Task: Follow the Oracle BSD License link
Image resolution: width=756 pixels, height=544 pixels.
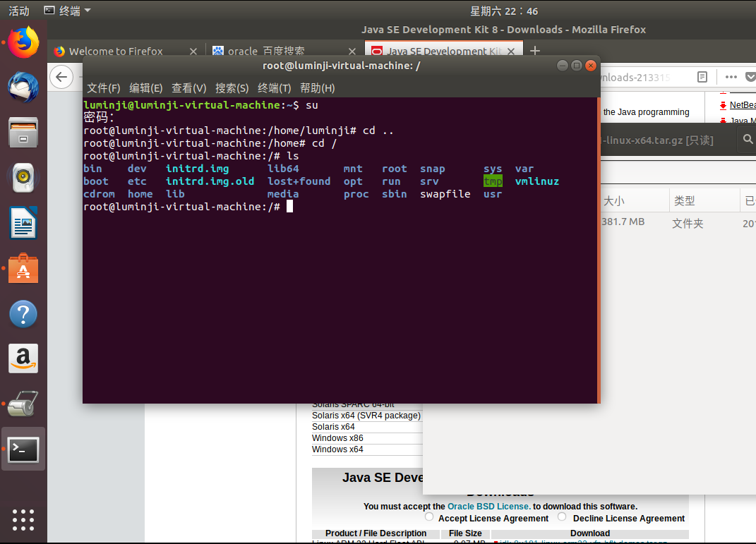Action: point(489,507)
